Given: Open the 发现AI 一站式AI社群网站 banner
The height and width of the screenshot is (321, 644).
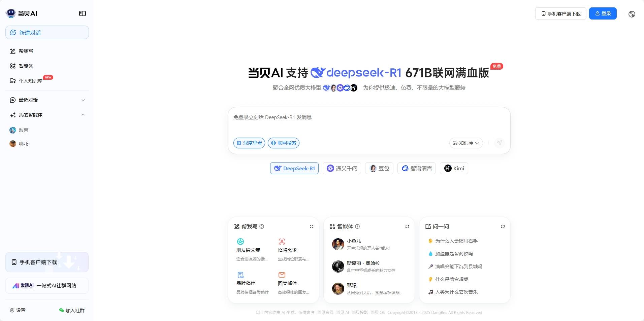Looking at the screenshot, I should pyautogui.click(x=47, y=286).
